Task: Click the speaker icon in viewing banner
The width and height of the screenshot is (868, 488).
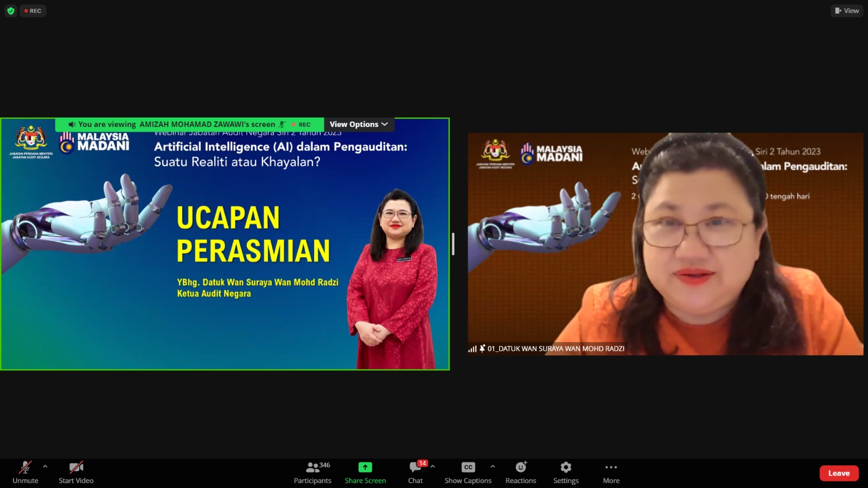Action: pyautogui.click(x=72, y=124)
